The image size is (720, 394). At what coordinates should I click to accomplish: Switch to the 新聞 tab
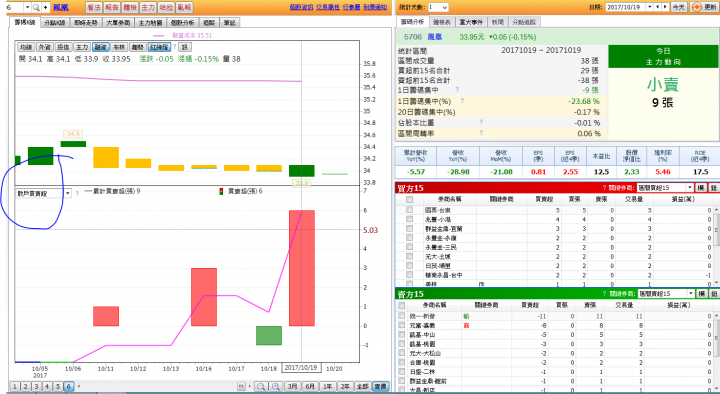tap(497, 22)
